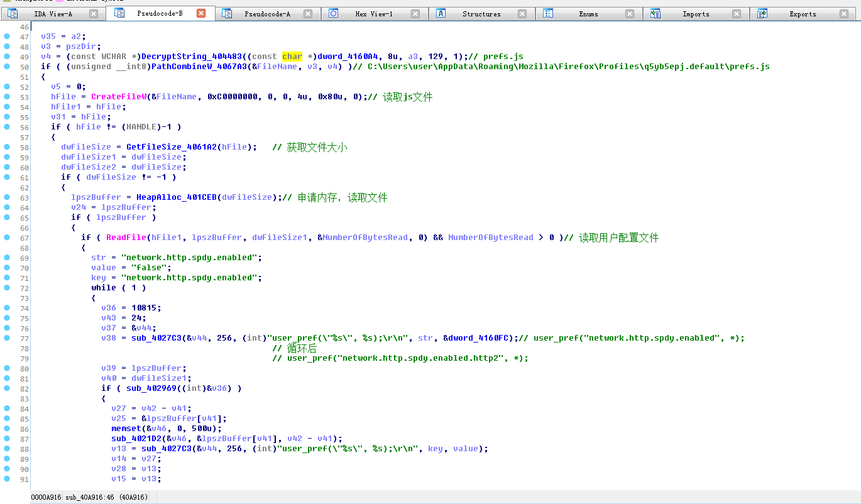861x504 pixels.
Task: Close the IDA View-A tab
Action: point(94,14)
